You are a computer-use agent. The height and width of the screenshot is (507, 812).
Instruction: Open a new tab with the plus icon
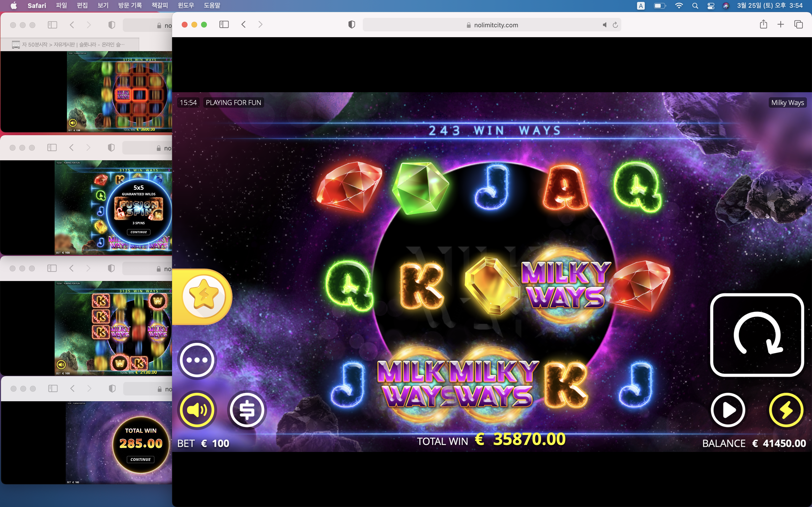click(x=780, y=24)
